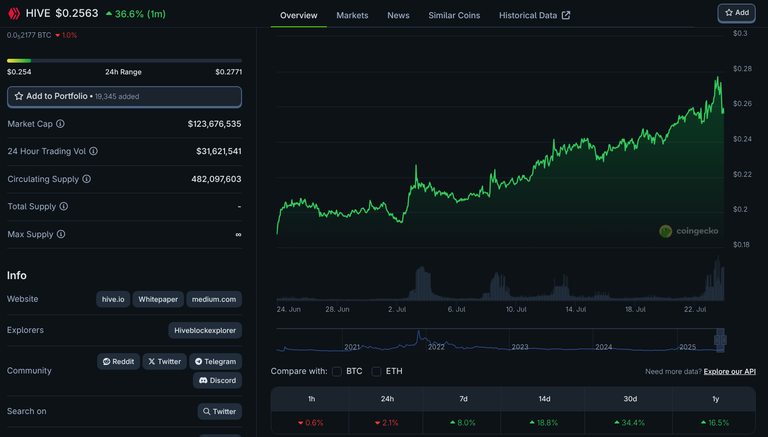Image resolution: width=768 pixels, height=437 pixels.
Task: Open Circulating Supply info icon
Action: (87, 179)
